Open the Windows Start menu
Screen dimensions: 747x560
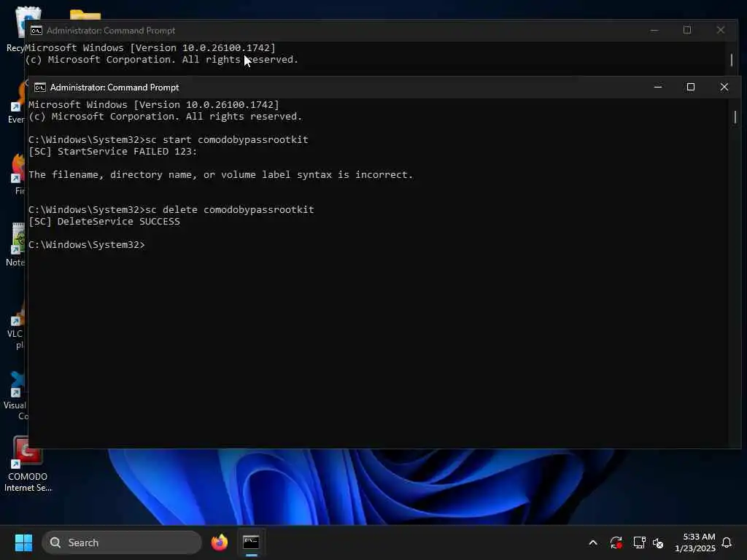(23, 542)
